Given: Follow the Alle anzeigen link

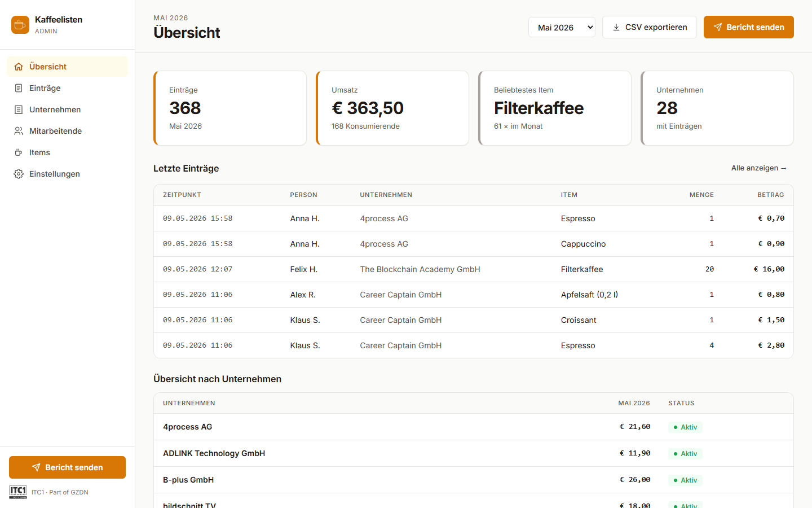Looking at the screenshot, I should pos(759,168).
